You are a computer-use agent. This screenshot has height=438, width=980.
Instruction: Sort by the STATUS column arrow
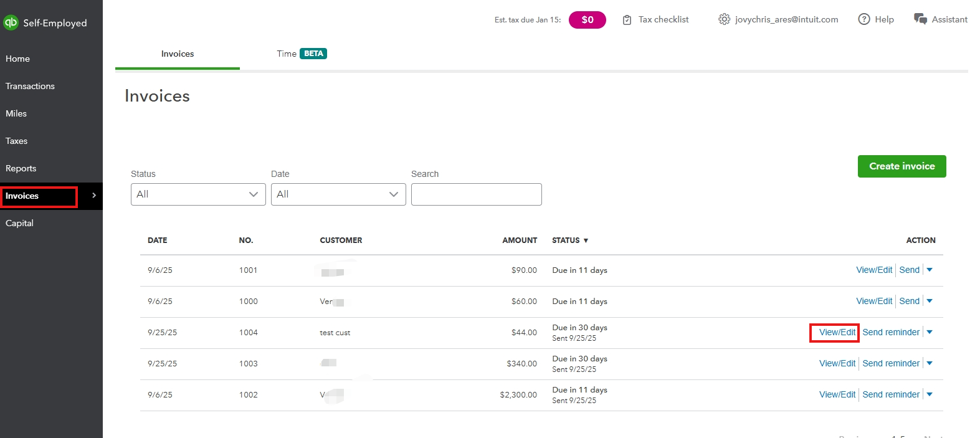[586, 240]
